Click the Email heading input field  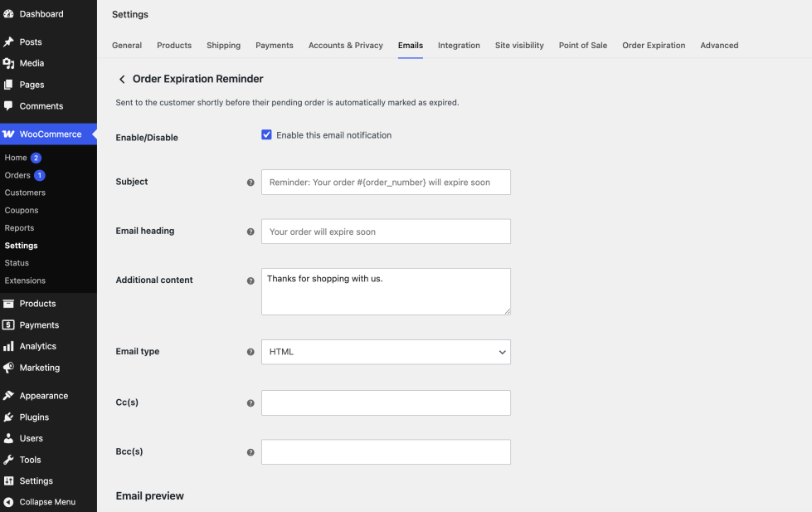386,232
